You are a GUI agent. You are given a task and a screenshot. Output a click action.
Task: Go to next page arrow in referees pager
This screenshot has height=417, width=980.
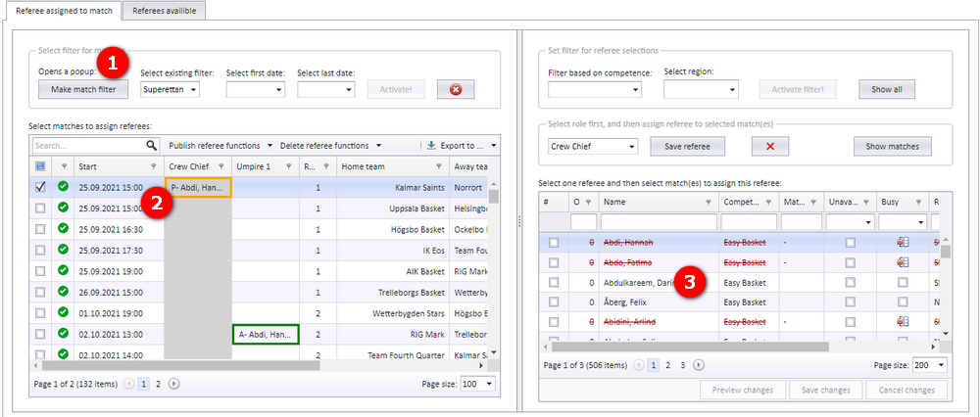tap(699, 365)
